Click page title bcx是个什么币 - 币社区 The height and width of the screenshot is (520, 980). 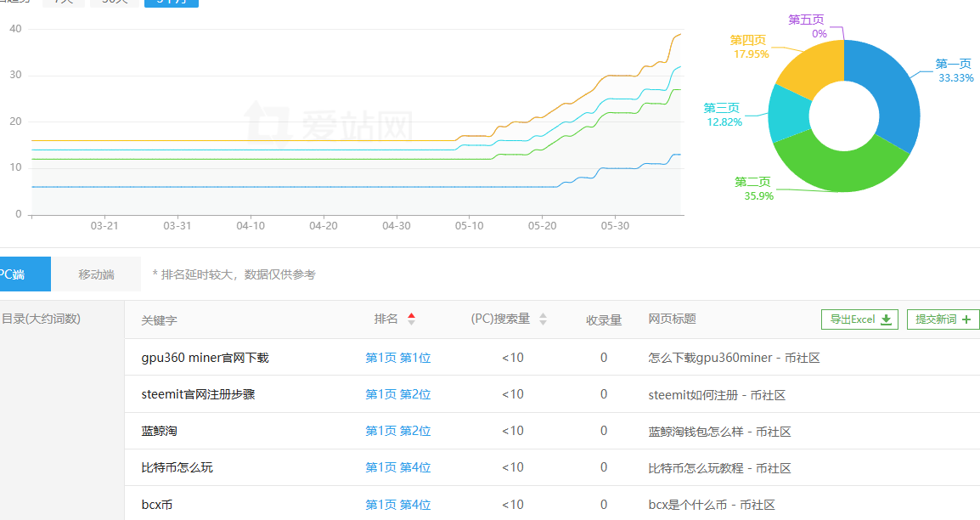(x=712, y=505)
